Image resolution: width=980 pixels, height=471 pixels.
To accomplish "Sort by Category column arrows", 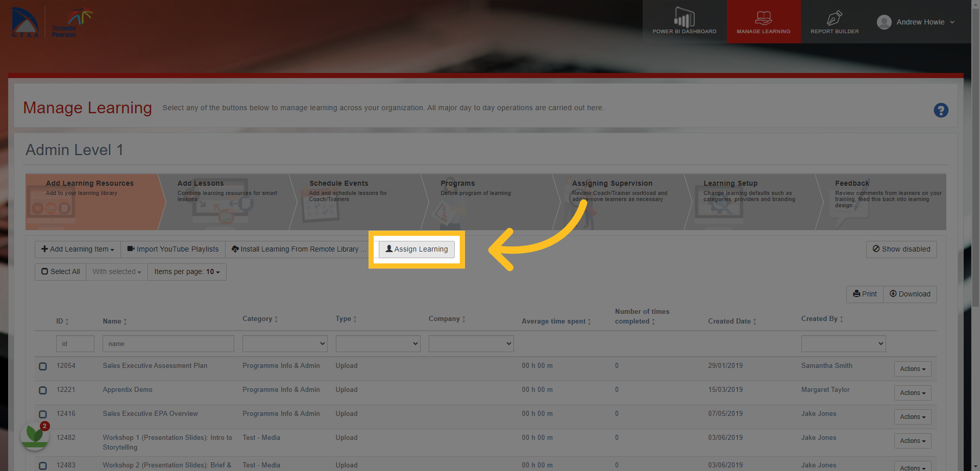I will pyautogui.click(x=276, y=319).
